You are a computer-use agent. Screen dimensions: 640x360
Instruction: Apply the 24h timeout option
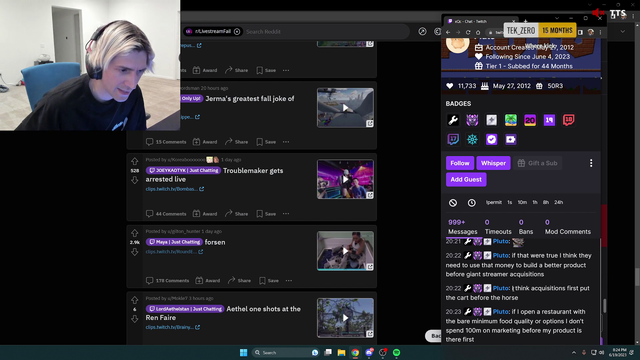[558, 202]
